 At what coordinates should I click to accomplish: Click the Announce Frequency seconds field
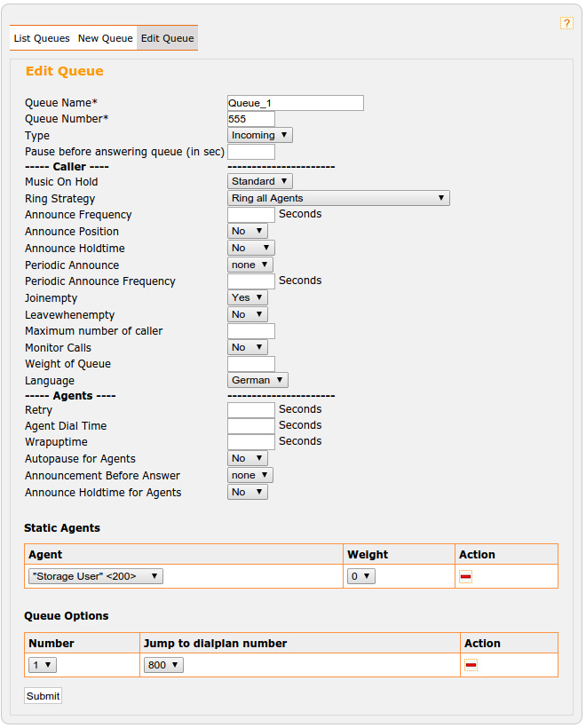pyautogui.click(x=251, y=215)
